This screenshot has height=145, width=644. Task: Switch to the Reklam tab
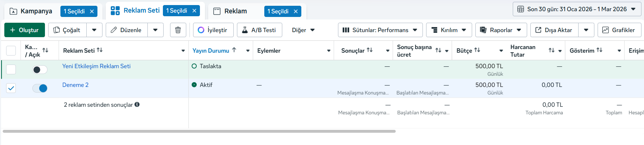pos(236,12)
